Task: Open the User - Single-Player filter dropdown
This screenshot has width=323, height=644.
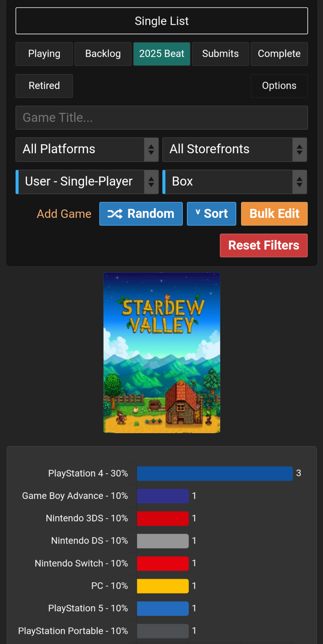Action: point(87,182)
